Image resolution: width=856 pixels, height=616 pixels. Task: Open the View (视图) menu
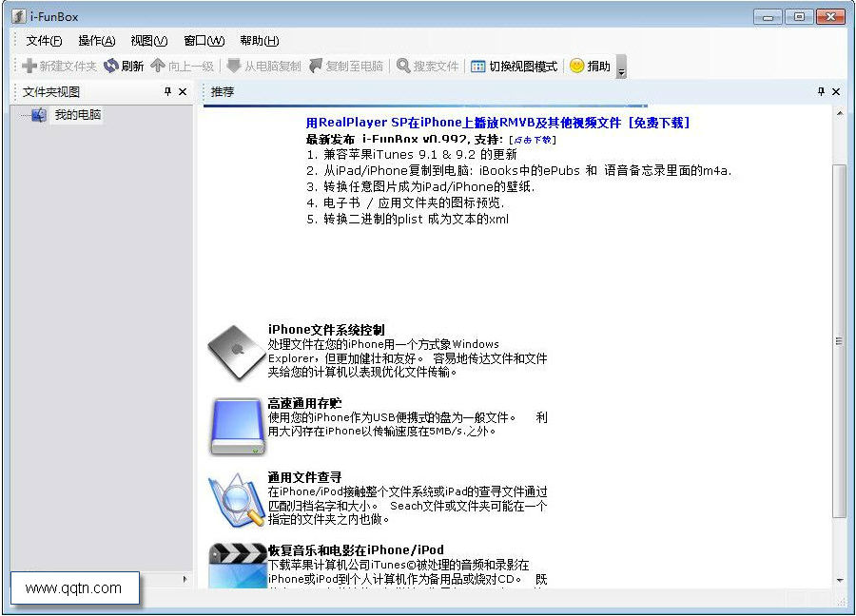[148, 41]
